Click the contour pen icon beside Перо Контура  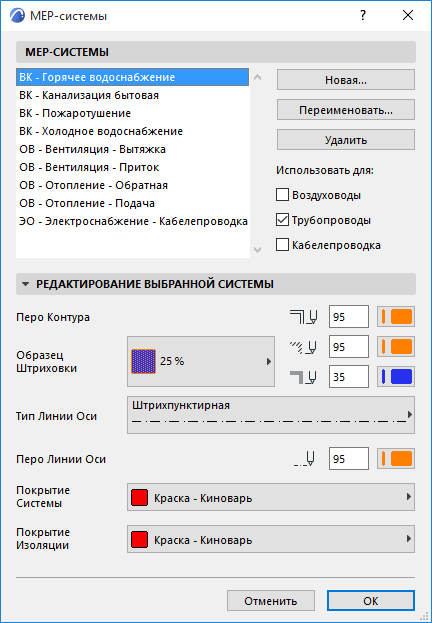(x=304, y=317)
